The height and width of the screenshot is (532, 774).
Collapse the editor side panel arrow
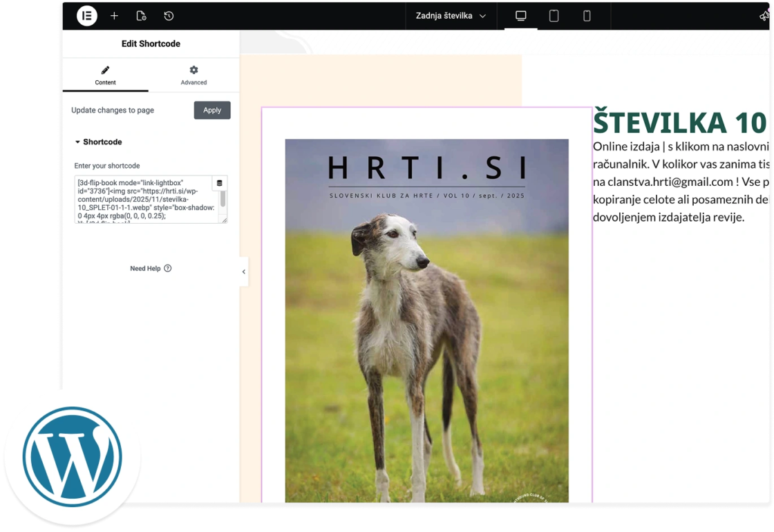[x=243, y=272]
